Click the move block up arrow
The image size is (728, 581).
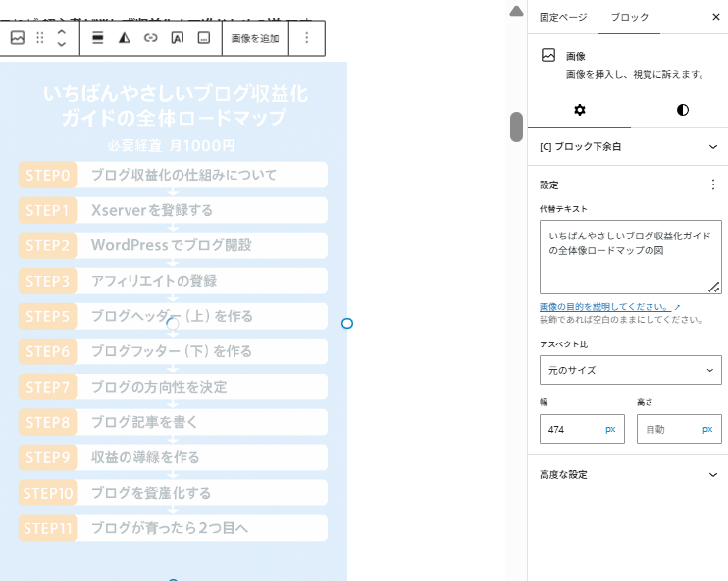61,31
